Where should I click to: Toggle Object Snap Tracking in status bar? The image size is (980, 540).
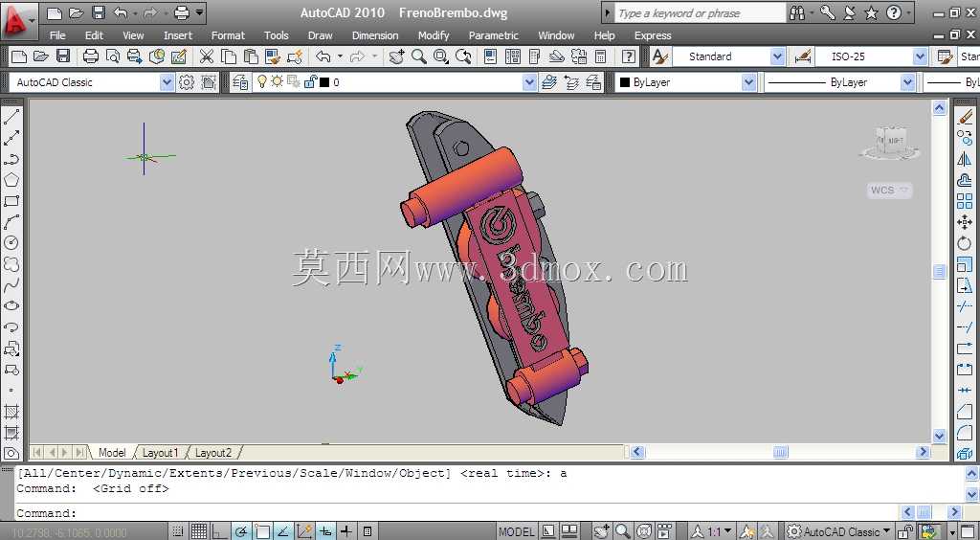tap(283, 532)
